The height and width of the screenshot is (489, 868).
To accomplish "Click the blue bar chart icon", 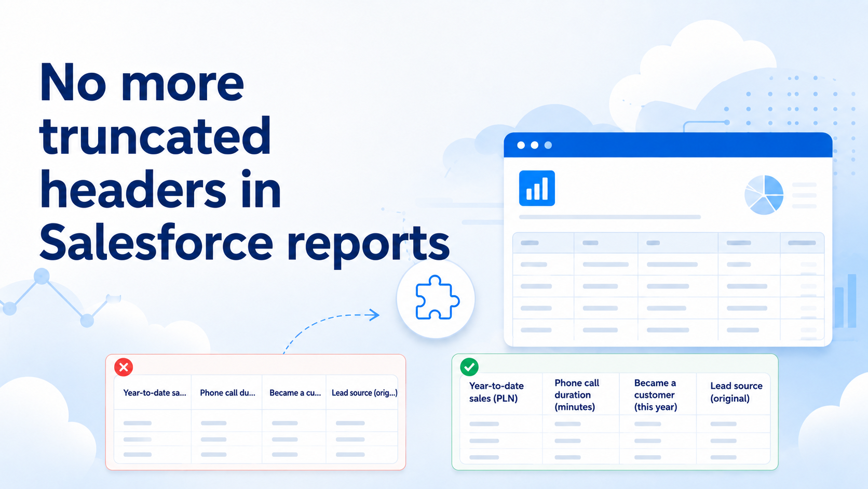I will coord(537,188).
